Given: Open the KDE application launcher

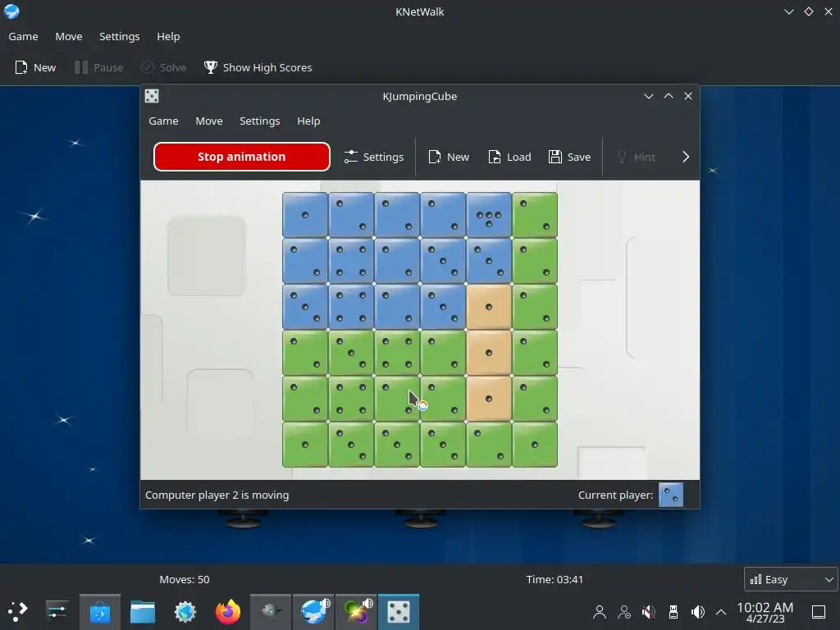Looking at the screenshot, I should tap(18, 611).
